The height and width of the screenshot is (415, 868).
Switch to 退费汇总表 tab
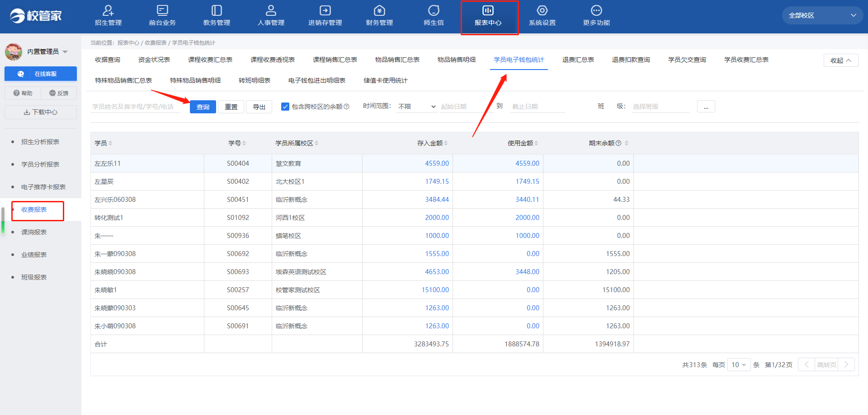point(578,60)
